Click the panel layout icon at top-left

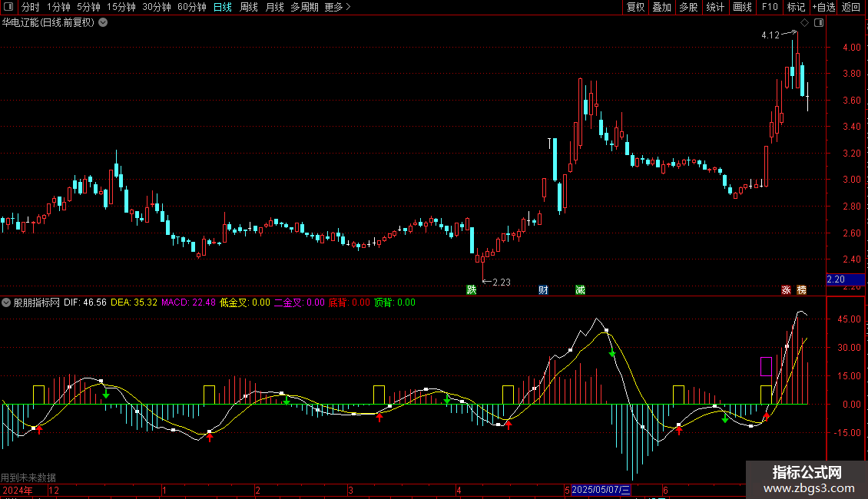pyautogui.click(x=8, y=7)
